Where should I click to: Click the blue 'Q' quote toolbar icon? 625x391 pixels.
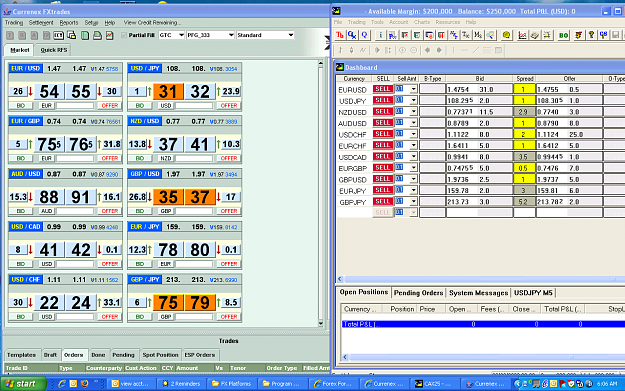[x=364, y=35]
